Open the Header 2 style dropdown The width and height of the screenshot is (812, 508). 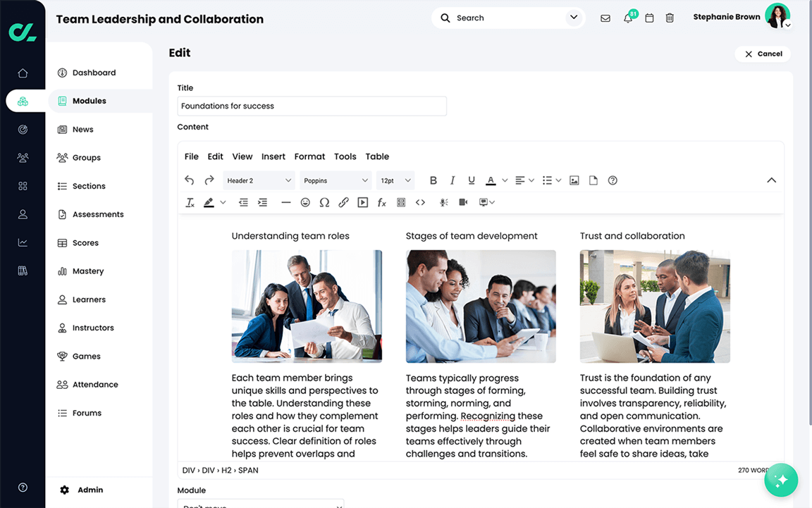click(x=259, y=180)
